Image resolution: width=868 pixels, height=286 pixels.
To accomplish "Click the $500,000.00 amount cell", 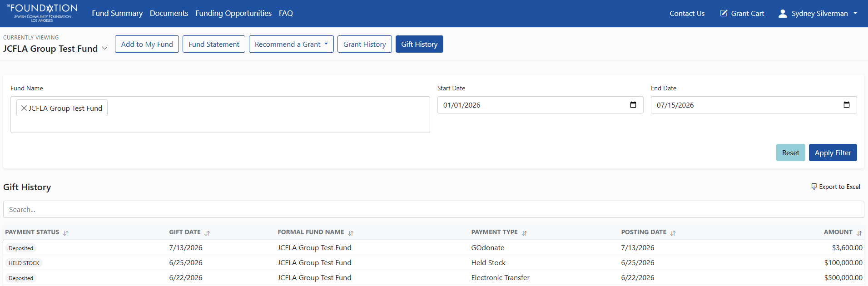I will (x=843, y=277).
